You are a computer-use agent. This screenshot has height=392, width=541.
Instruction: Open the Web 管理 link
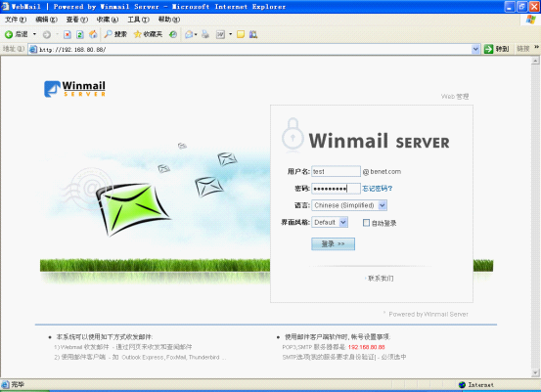[x=454, y=97]
